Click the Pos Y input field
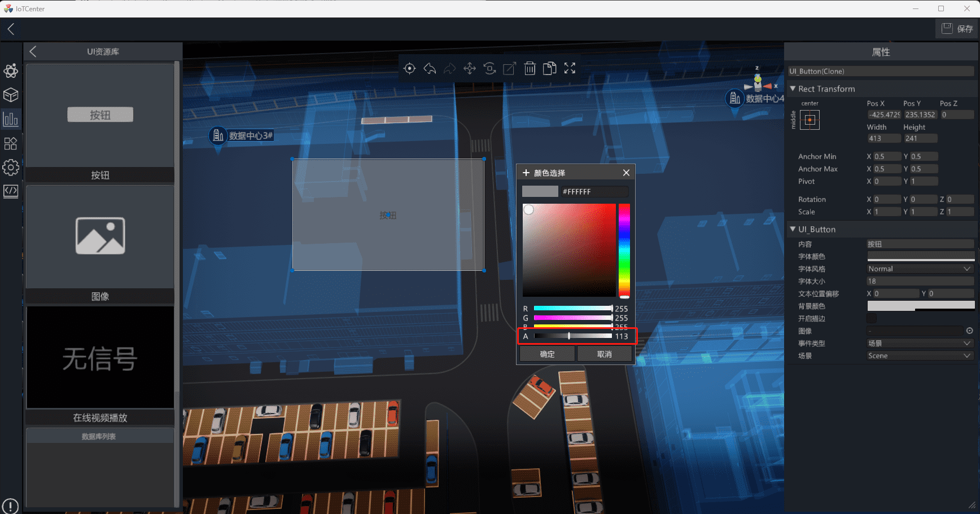The width and height of the screenshot is (980, 514). tap(920, 115)
